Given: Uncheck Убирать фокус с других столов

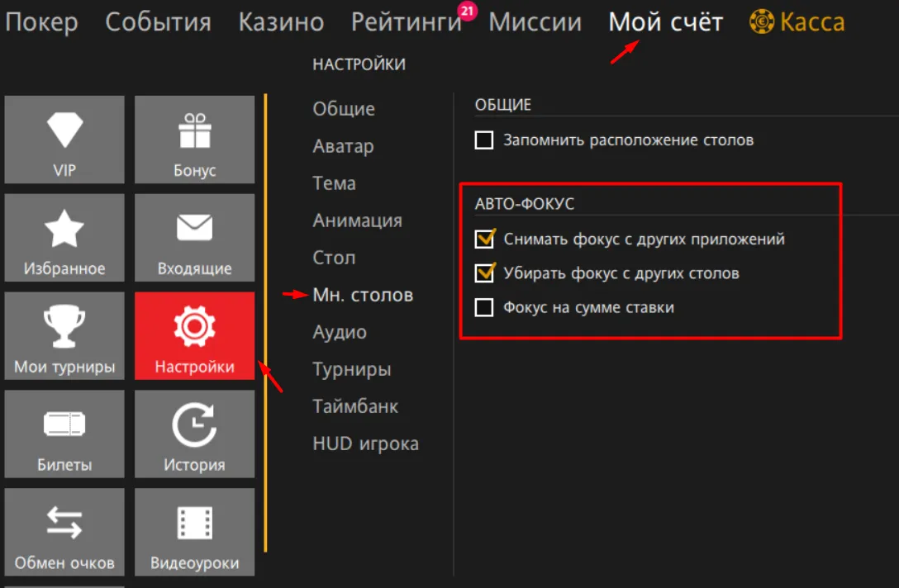Looking at the screenshot, I should click(x=484, y=273).
